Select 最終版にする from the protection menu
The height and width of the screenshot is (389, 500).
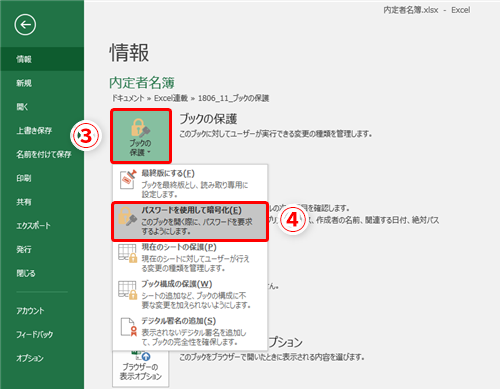click(x=190, y=183)
